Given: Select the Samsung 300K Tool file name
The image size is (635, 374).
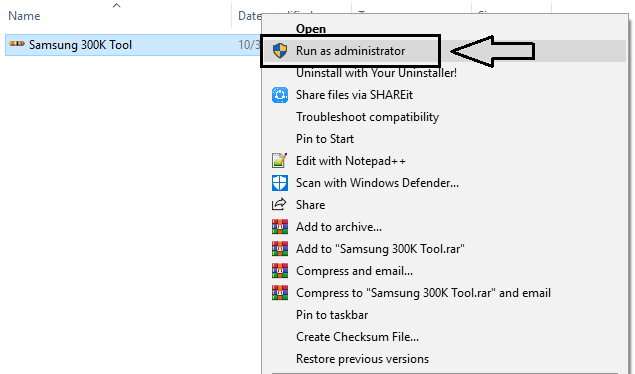Looking at the screenshot, I should 80,45.
